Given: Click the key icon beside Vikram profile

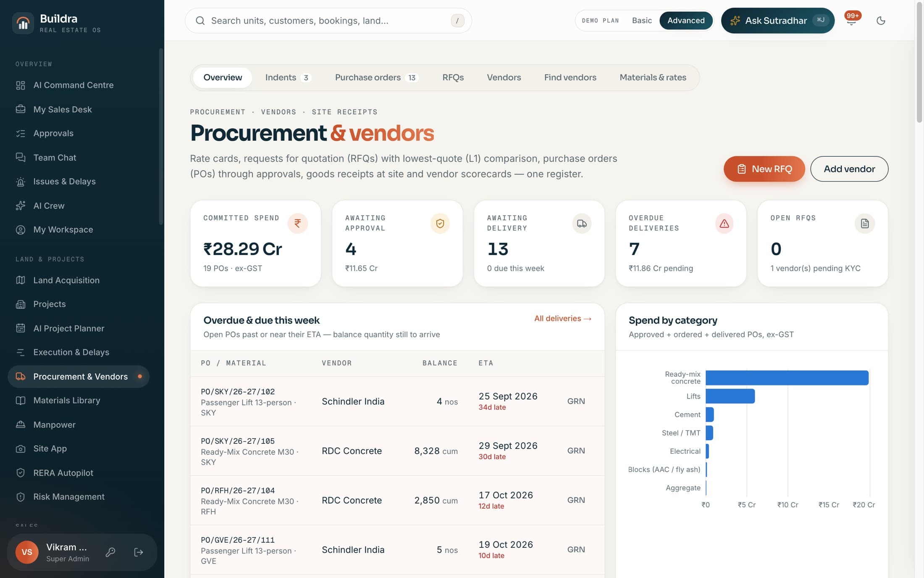Looking at the screenshot, I should 110,552.
